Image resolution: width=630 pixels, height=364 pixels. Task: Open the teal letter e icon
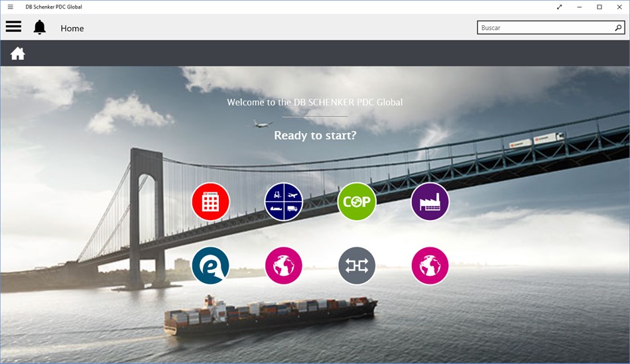point(210,266)
